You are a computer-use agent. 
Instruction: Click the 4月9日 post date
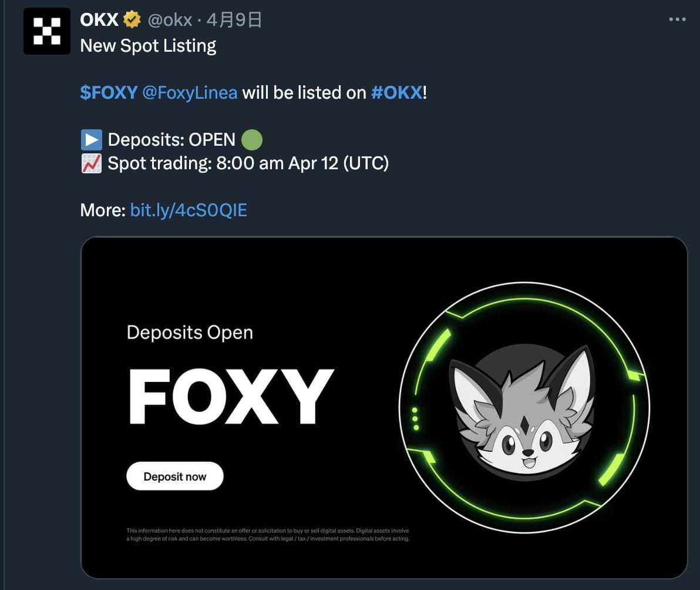[x=234, y=20]
